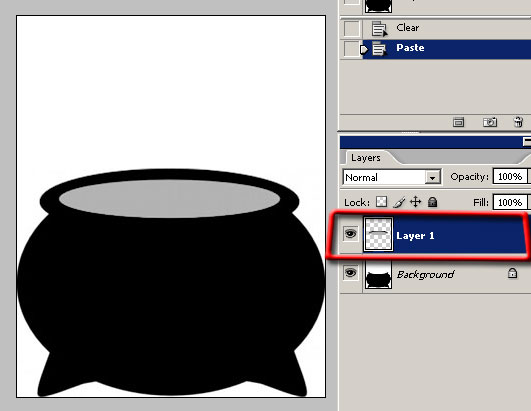Viewport: 531px width, 411px height.
Task: Enable lock position move icon
Action: pyautogui.click(x=416, y=202)
